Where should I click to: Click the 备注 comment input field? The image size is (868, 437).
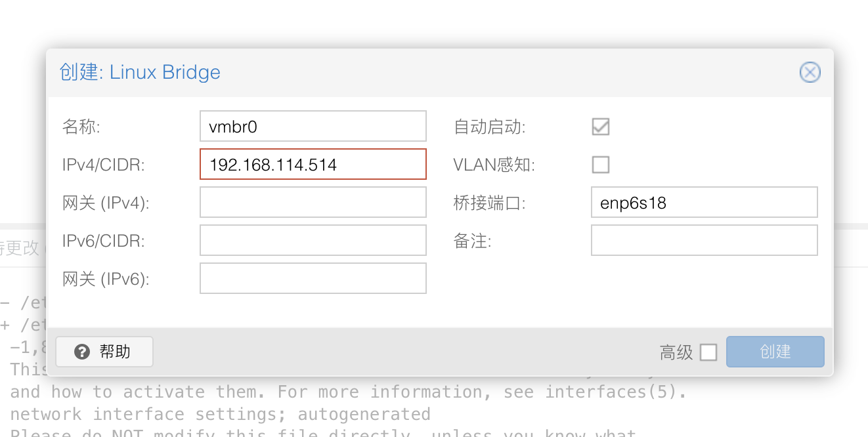704,240
